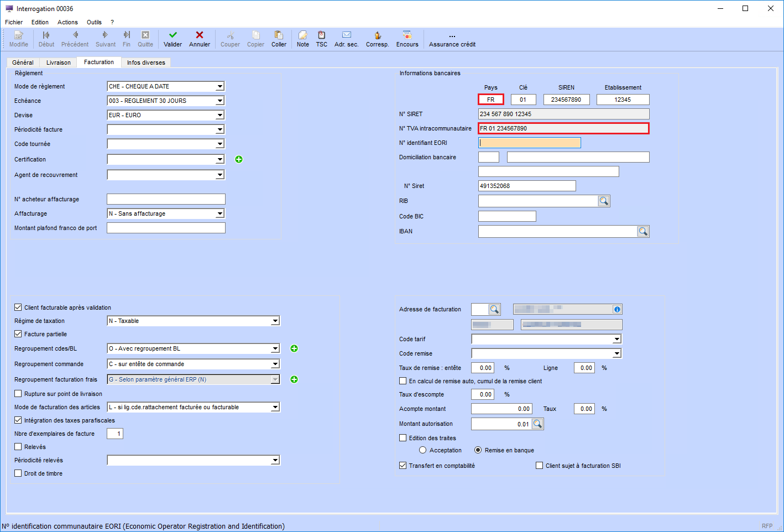Open Assurance crédit toolbar item
The width and height of the screenshot is (784, 532).
[x=452, y=39]
